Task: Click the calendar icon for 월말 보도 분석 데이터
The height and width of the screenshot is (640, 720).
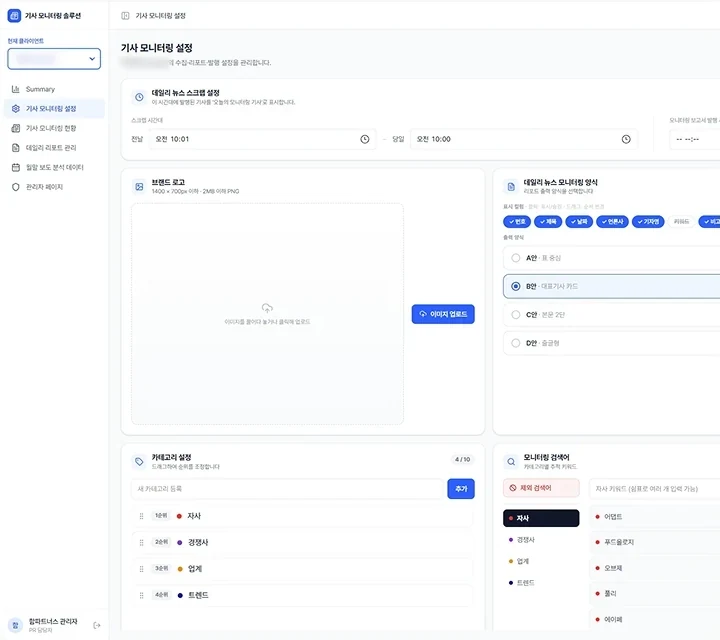Action: pos(16,167)
